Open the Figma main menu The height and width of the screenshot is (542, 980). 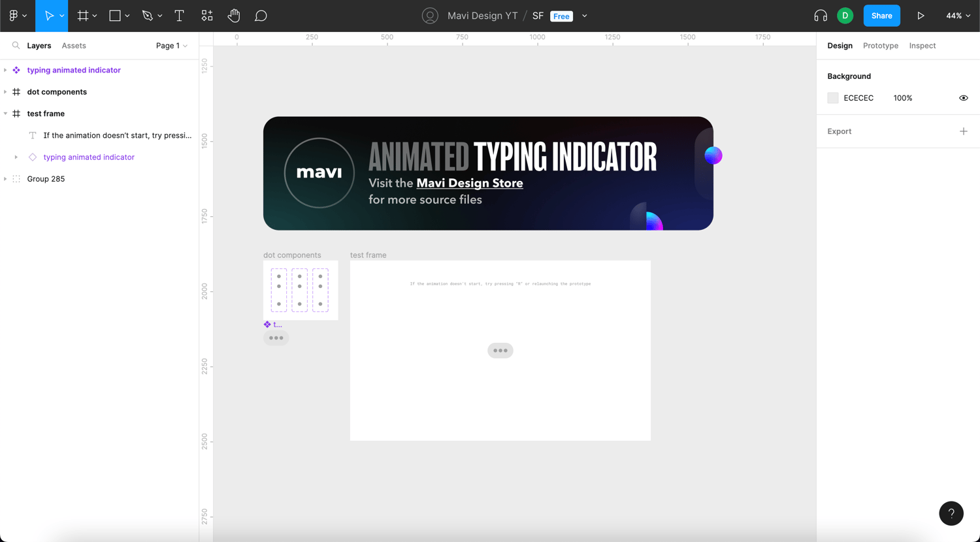pos(13,16)
